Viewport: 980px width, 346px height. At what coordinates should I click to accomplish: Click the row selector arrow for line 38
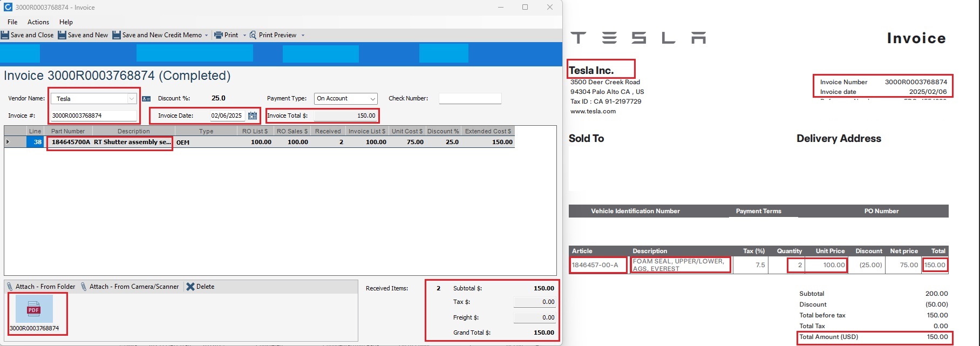click(x=8, y=142)
